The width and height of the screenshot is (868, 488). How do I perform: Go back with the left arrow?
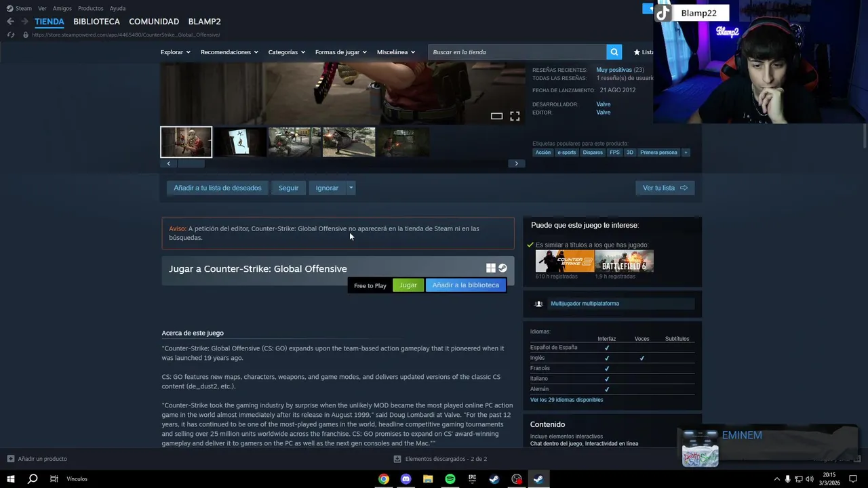[10, 22]
